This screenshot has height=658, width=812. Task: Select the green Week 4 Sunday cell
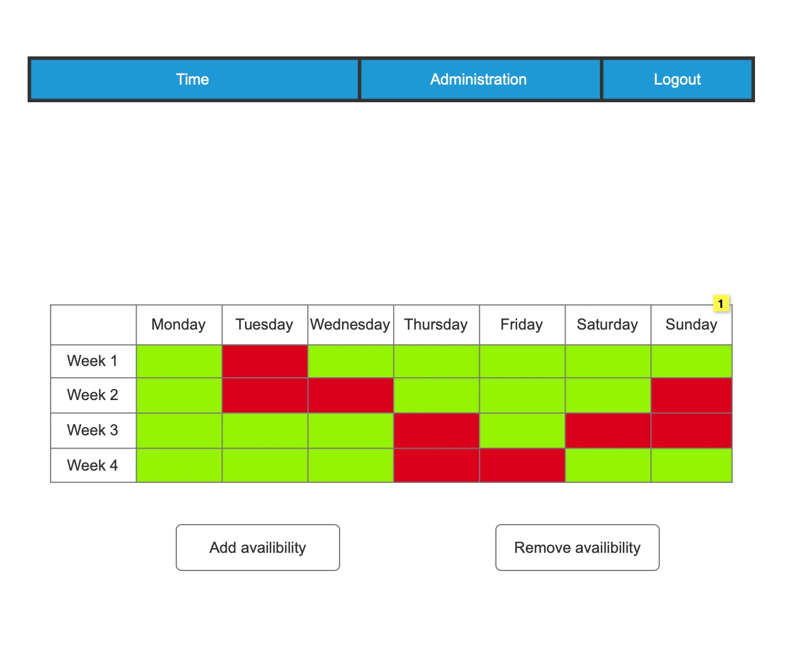point(692,465)
